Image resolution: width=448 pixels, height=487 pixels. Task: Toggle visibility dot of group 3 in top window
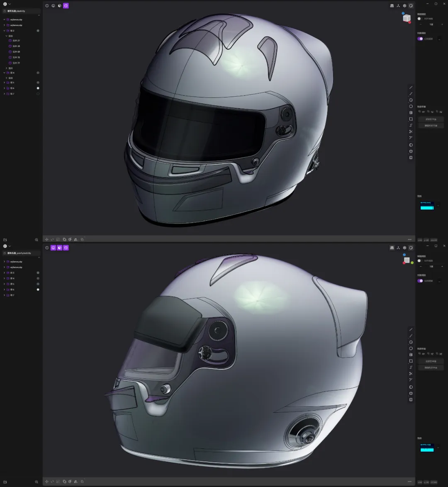pos(38,31)
